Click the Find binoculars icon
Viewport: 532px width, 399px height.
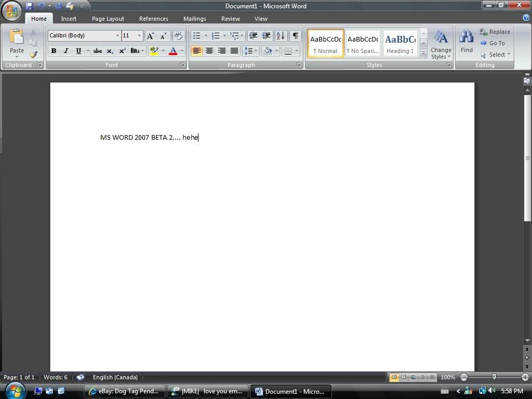(467, 37)
